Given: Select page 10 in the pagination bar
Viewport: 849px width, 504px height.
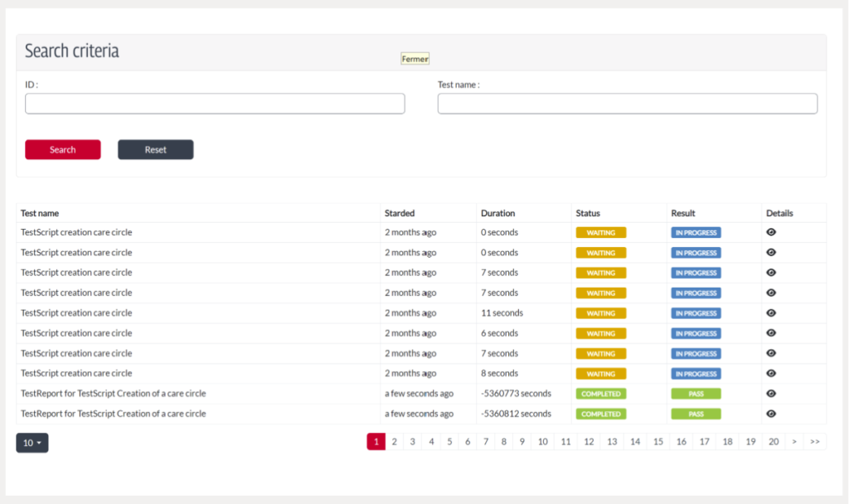Looking at the screenshot, I should 542,442.
